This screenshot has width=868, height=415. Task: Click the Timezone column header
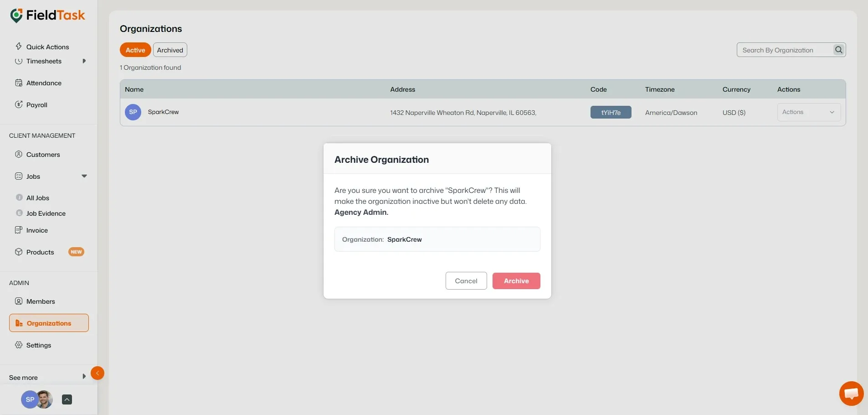pos(659,89)
